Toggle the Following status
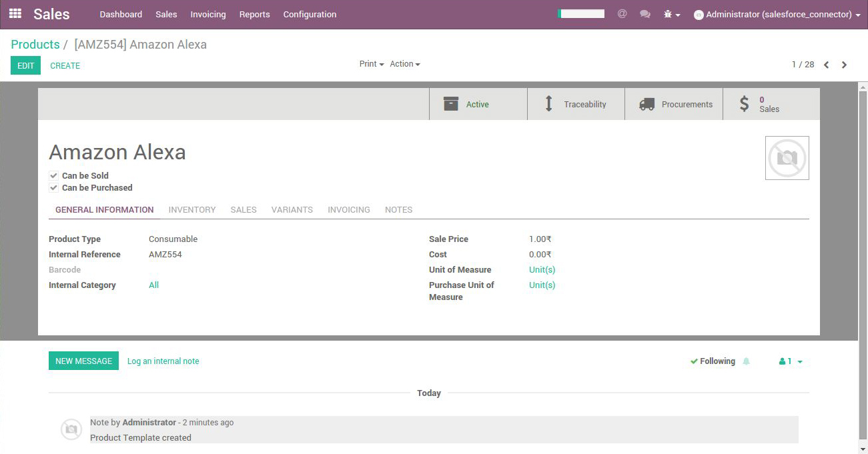Viewport: 868px width, 454px height. 713,361
